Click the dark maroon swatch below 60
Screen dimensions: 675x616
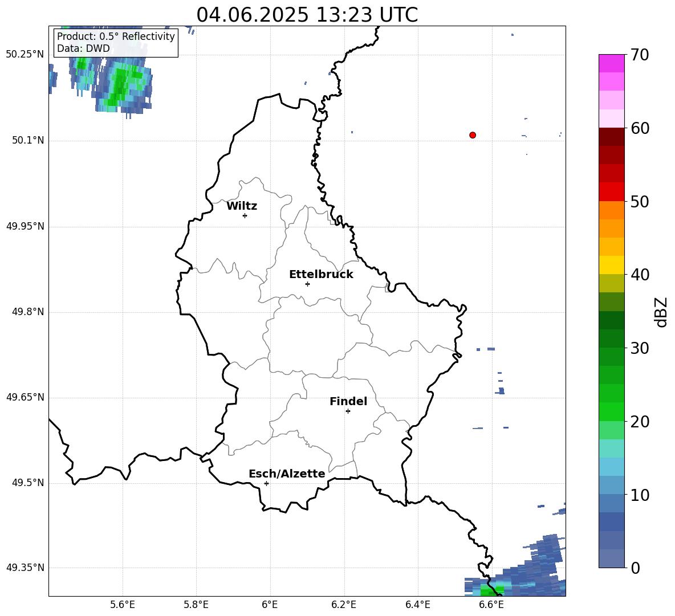(x=612, y=137)
